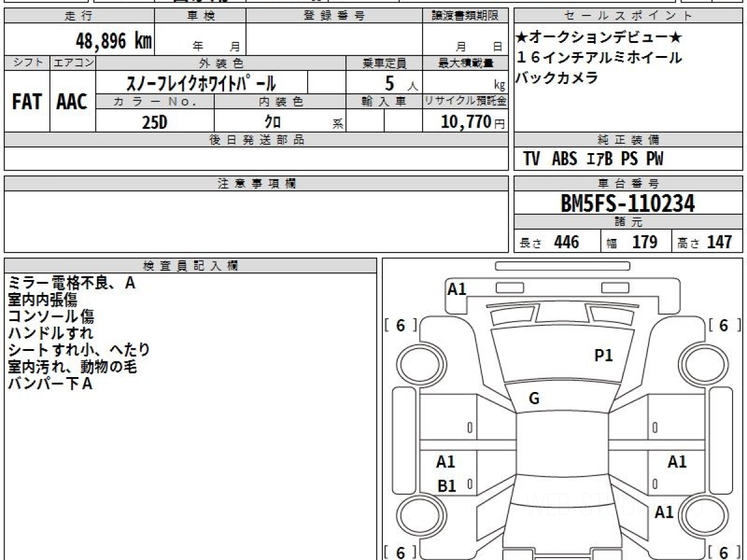Click the 最大積載量 header cell
747x560 pixels.
(x=465, y=63)
